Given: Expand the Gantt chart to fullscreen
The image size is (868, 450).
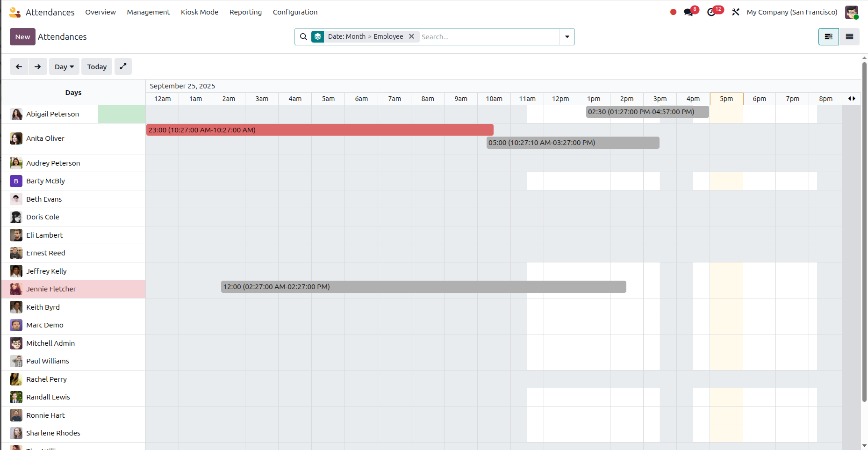Looking at the screenshot, I should coord(123,66).
